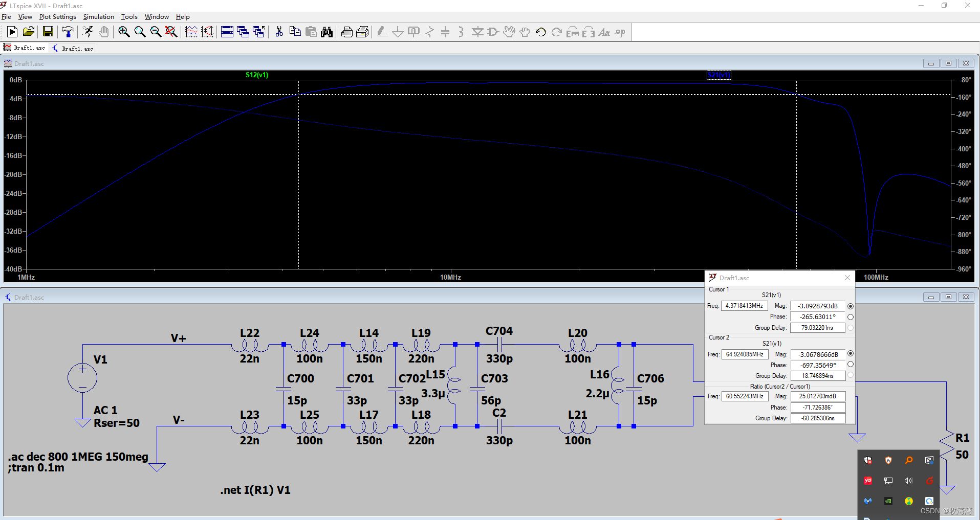The height and width of the screenshot is (520, 980).
Task: Switch to the Draft1.asc waveform plot tab
Action: click(x=25, y=48)
